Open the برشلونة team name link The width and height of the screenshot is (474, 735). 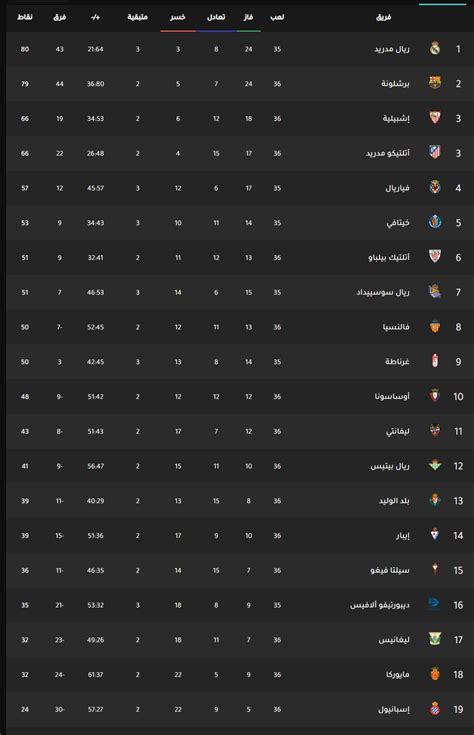click(x=395, y=84)
